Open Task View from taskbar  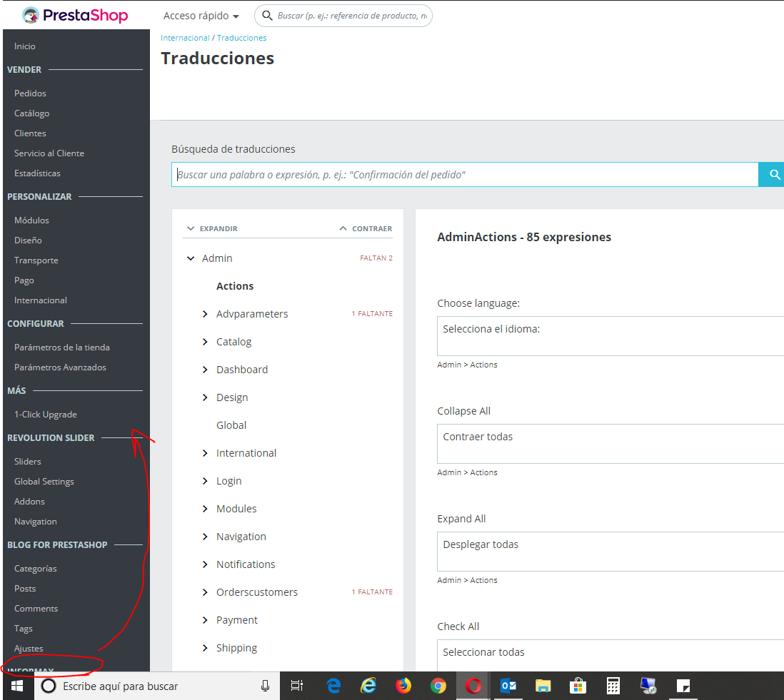(297, 686)
